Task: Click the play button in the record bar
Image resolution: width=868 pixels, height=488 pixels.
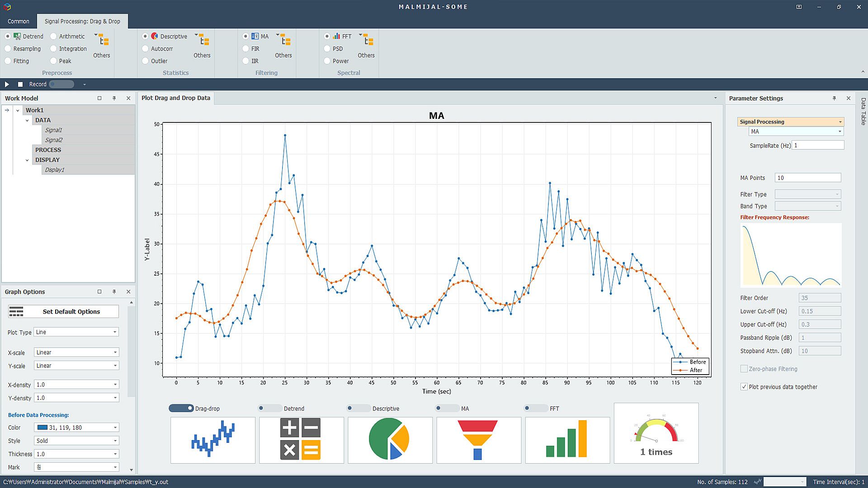Action: point(7,84)
